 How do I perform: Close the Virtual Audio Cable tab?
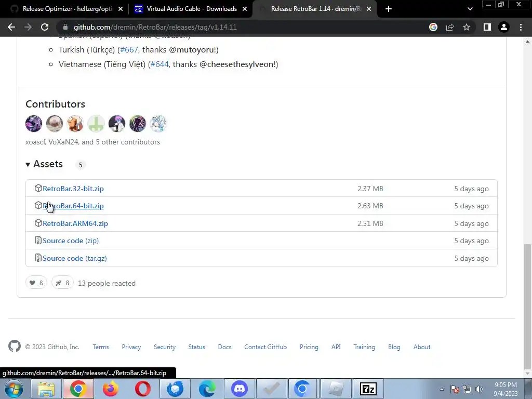245,9
